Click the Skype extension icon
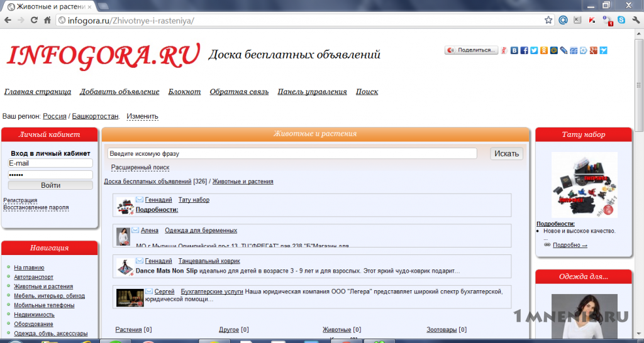This screenshot has width=644, height=343. pos(621,19)
